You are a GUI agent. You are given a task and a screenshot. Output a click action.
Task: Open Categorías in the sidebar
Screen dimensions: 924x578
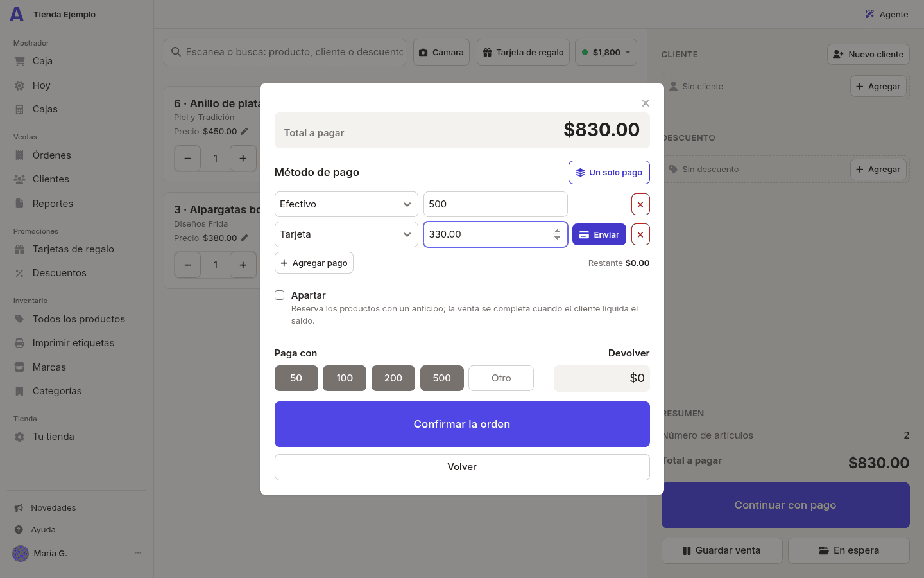coord(77,391)
